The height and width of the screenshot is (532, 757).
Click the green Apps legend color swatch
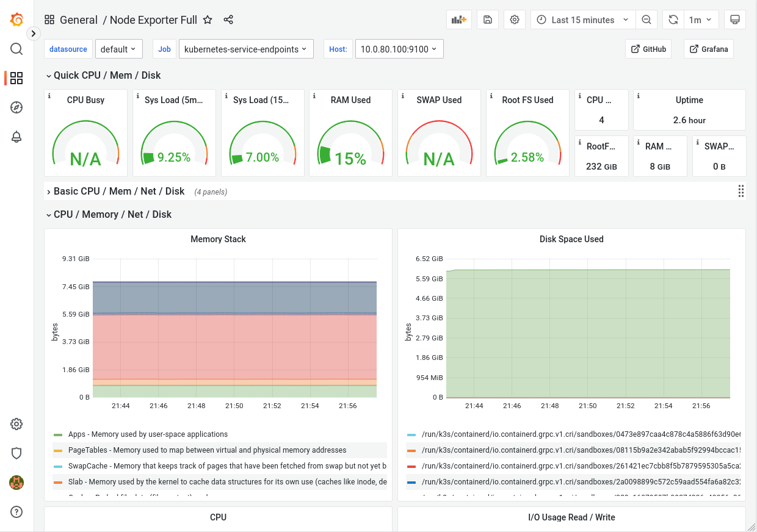(58, 435)
